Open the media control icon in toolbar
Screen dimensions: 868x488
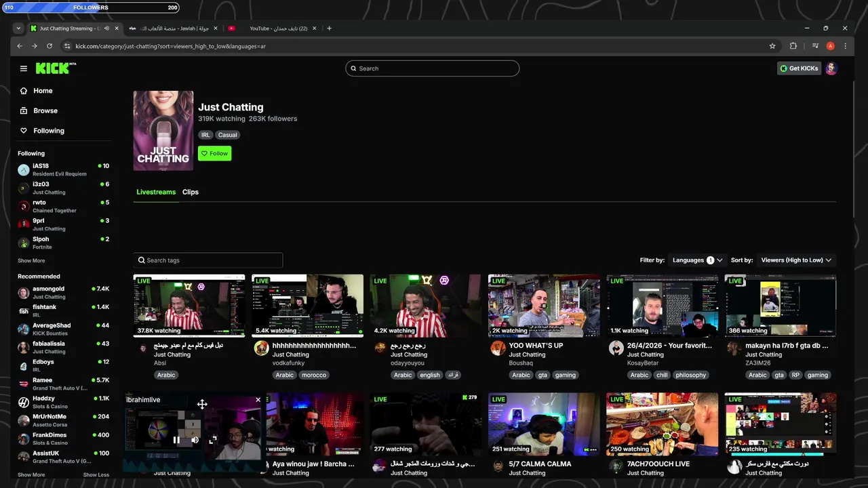[x=815, y=46]
